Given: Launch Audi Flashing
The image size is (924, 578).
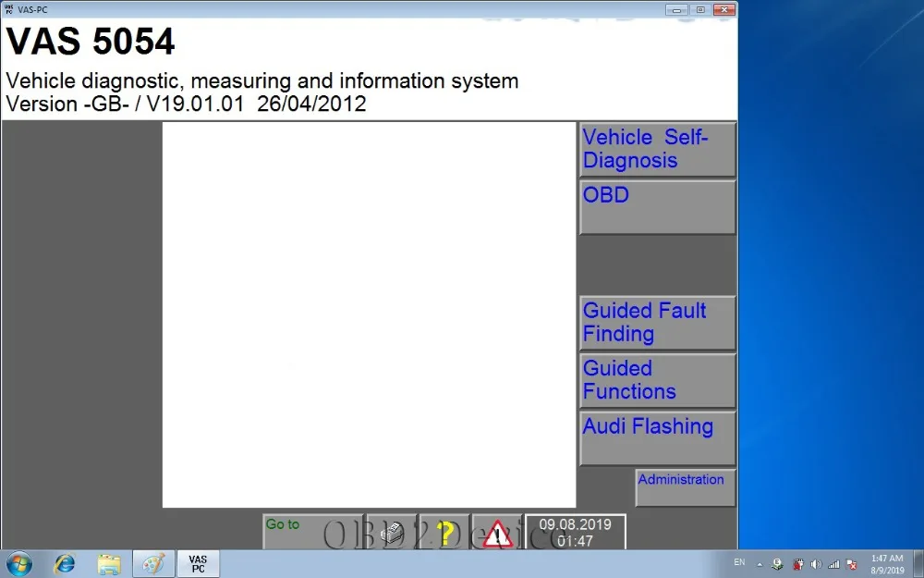Looking at the screenshot, I should point(658,438).
